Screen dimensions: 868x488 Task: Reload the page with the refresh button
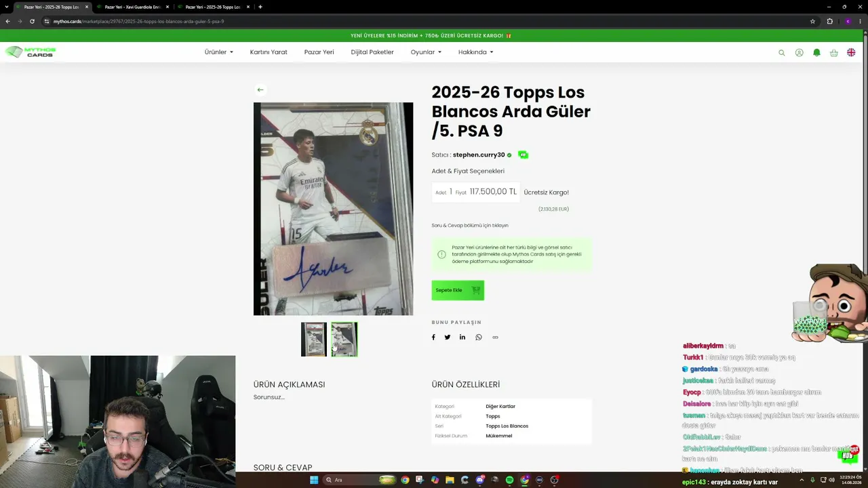(32, 21)
